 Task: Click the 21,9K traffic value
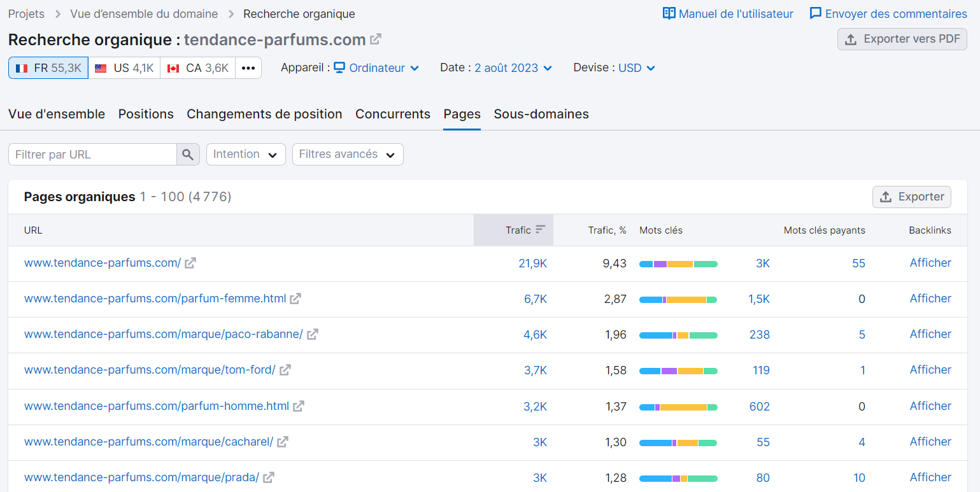(533, 263)
